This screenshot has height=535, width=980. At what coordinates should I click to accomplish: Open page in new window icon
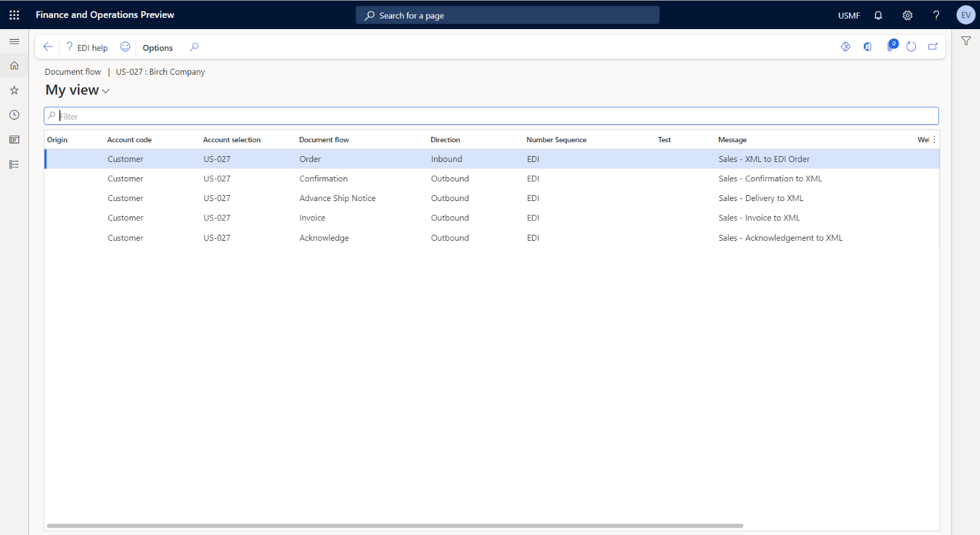(933, 47)
